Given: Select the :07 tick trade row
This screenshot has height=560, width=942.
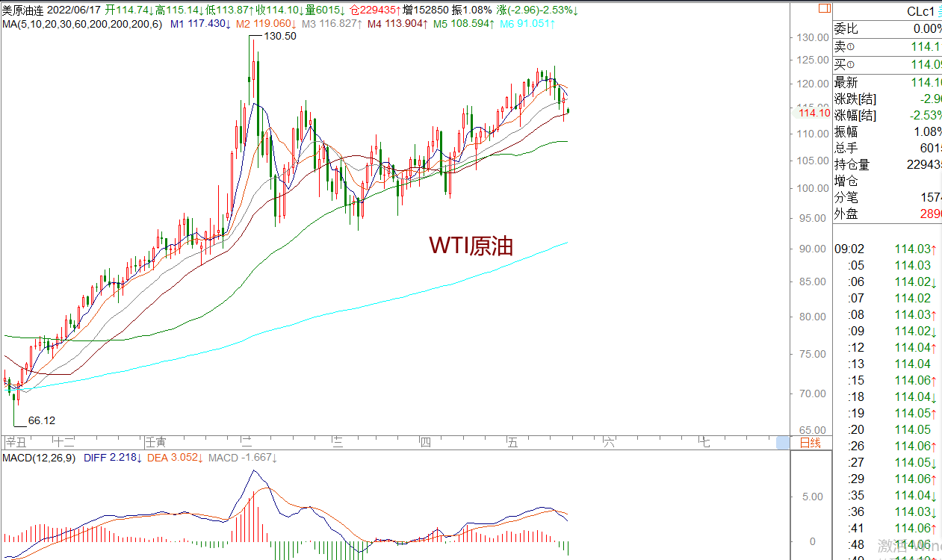Looking at the screenshot, I should coord(887,298).
